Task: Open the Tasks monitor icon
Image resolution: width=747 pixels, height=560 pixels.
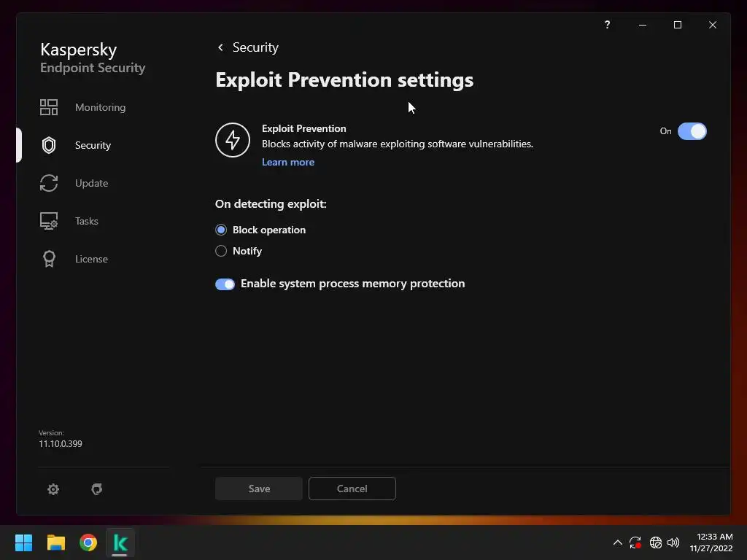Action: [49, 221]
